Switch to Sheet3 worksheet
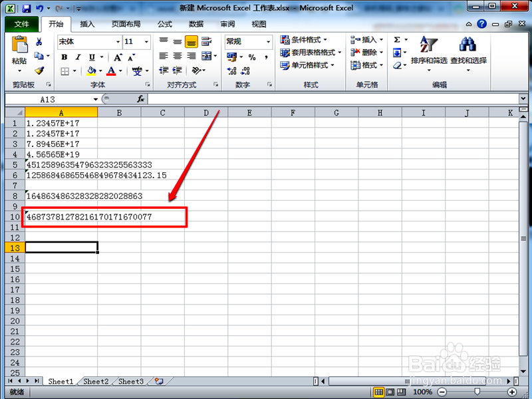The image size is (532, 399). [131, 381]
